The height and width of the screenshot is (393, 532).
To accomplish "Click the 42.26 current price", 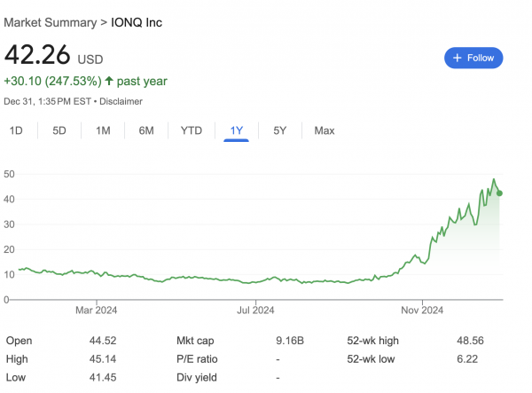I will [39, 55].
